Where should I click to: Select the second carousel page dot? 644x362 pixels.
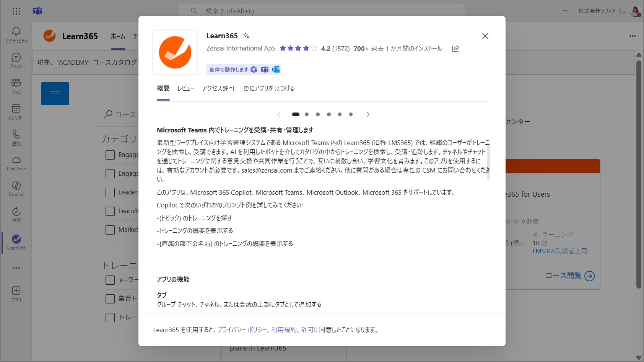(307, 114)
